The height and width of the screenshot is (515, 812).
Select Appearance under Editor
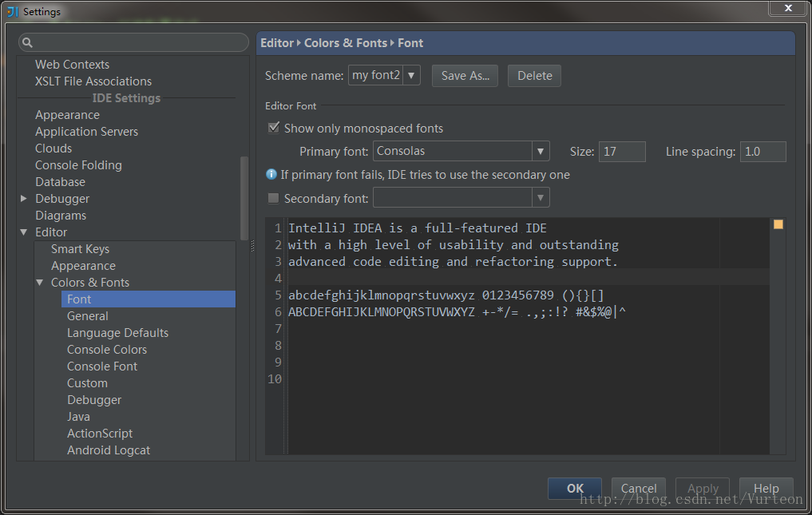(83, 266)
